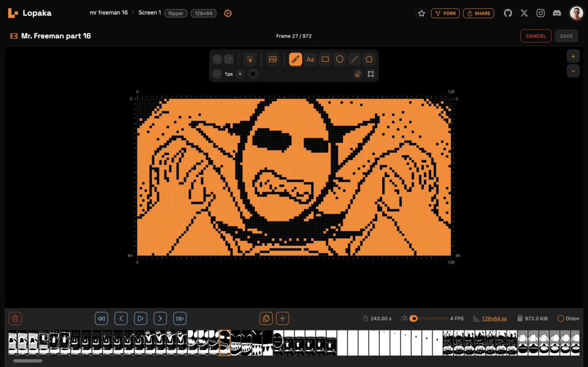This screenshot has height=367, width=588.
Task: Click the 972.0 KiB size readout
Action: (x=532, y=319)
